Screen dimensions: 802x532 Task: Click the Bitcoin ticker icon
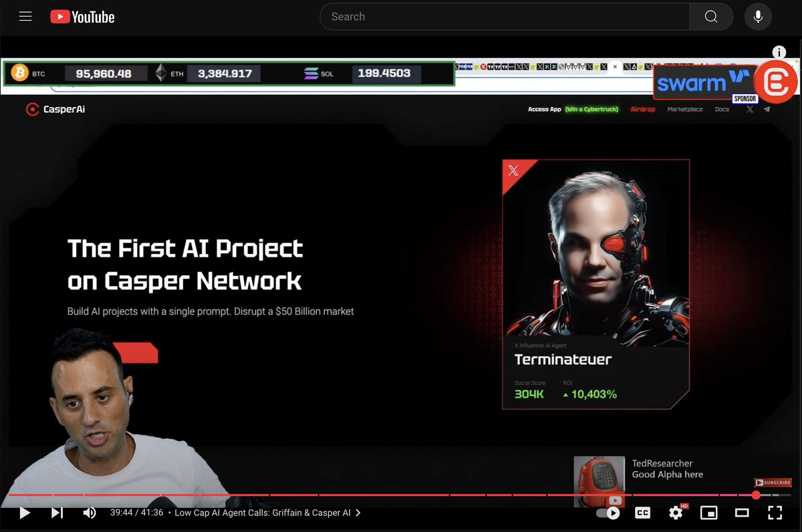pyautogui.click(x=19, y=73)
